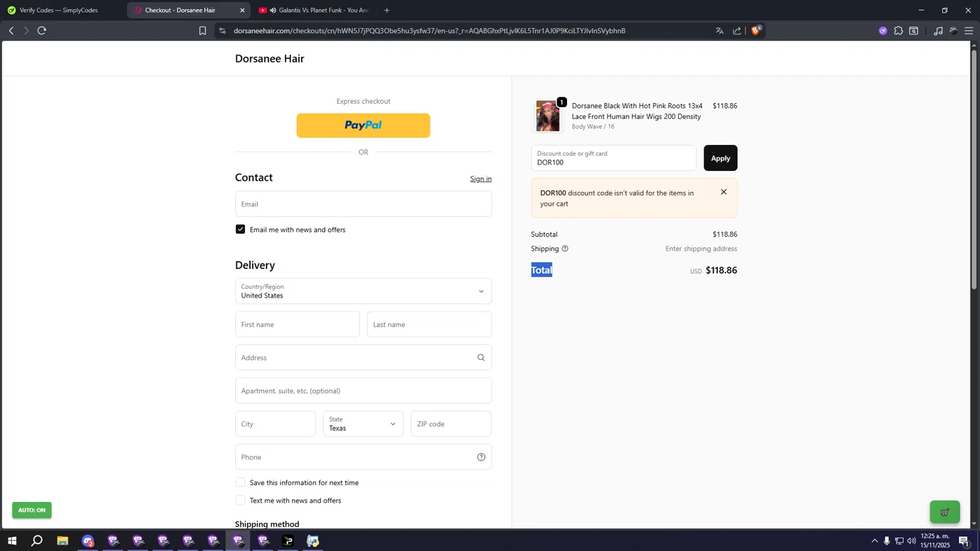
Task: Click the tab search window icon in toolbar
Action: pos(914,31)
